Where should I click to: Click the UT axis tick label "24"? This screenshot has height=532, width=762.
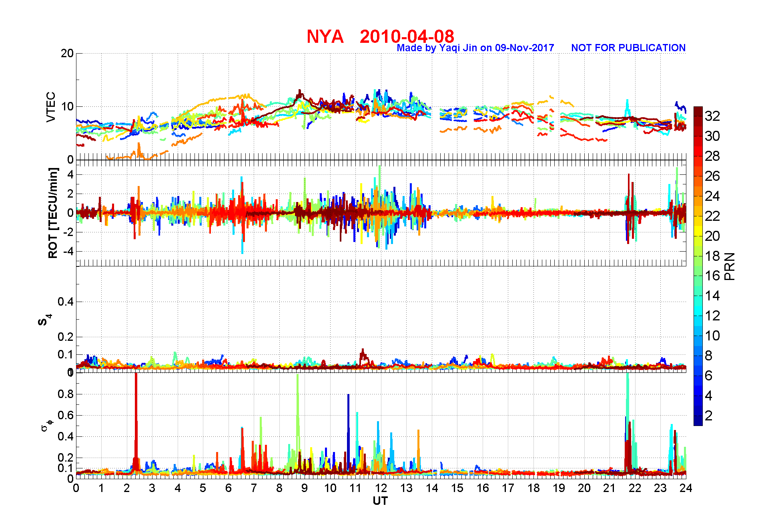pyautogui.click(x=686, y=488)
